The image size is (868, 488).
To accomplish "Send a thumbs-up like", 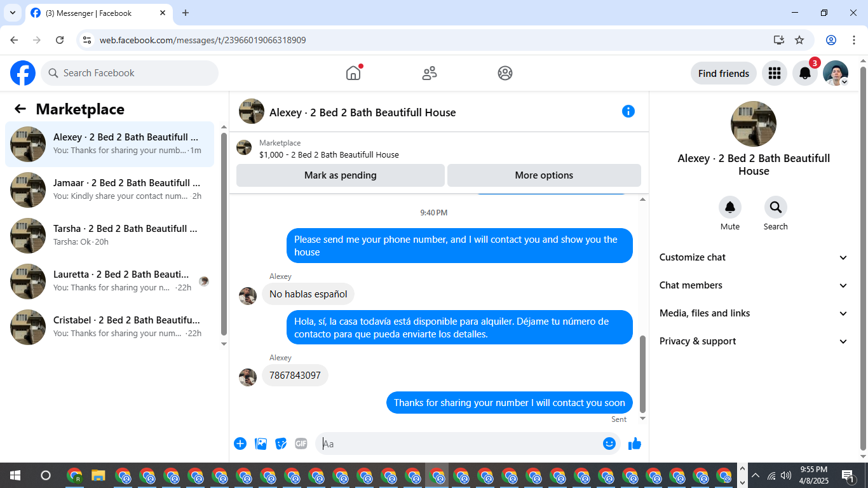I will (635, 444).
